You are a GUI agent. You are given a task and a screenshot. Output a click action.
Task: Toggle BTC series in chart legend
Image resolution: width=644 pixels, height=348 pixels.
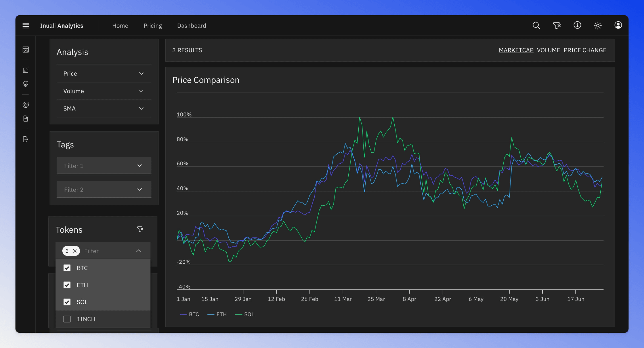click(x=190, y=315)
